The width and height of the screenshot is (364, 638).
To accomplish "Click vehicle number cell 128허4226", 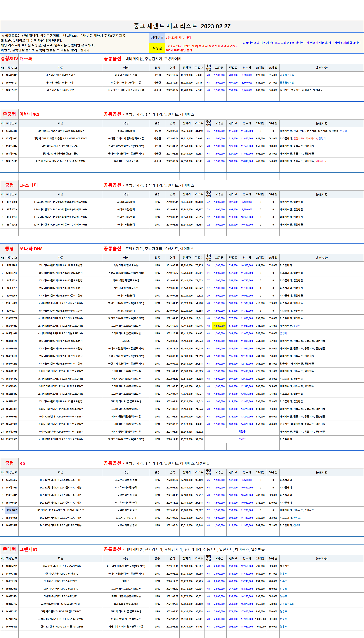I will pyautogui.click(x=11, y=273).
